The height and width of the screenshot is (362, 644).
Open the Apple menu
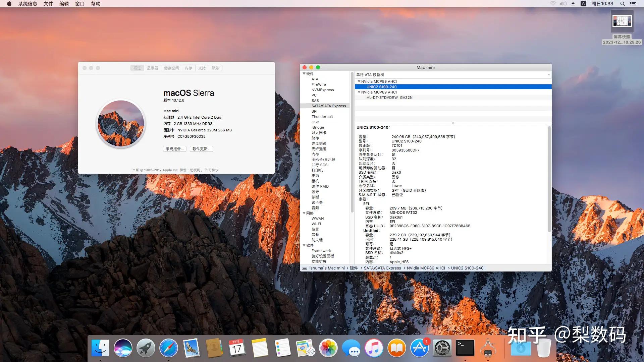9,4
